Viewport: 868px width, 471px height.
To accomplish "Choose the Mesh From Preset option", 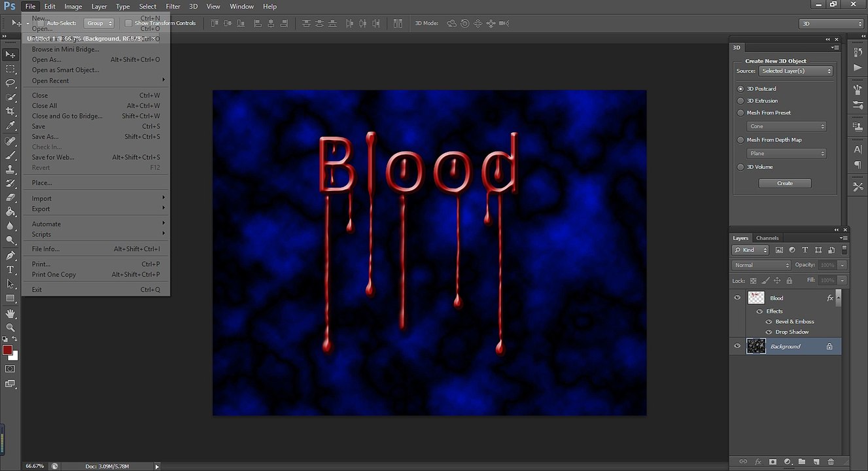I will [740, 113].
